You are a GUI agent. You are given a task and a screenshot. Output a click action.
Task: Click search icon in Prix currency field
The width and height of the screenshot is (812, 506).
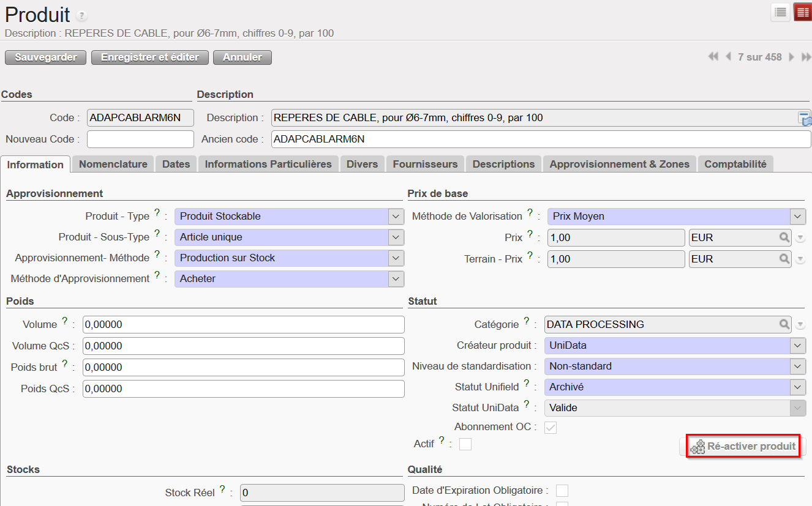(784, 237)
